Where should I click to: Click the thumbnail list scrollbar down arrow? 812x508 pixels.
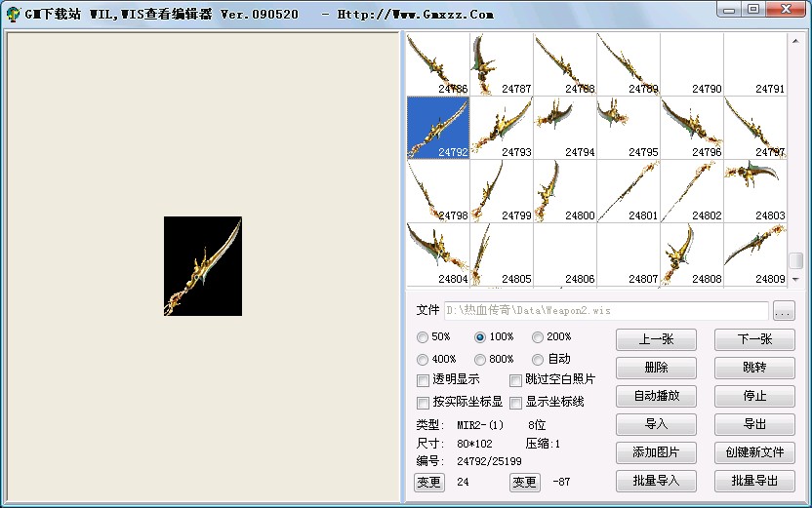795,279
